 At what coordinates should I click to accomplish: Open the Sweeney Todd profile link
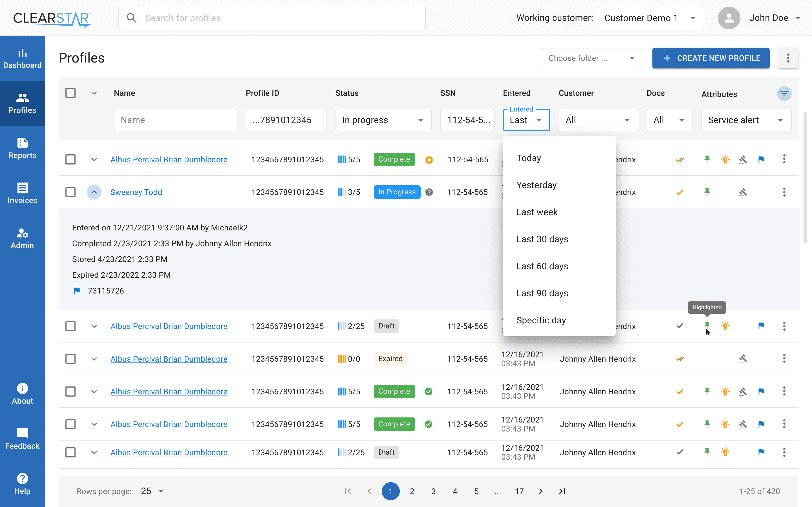[x=136, y=192]
